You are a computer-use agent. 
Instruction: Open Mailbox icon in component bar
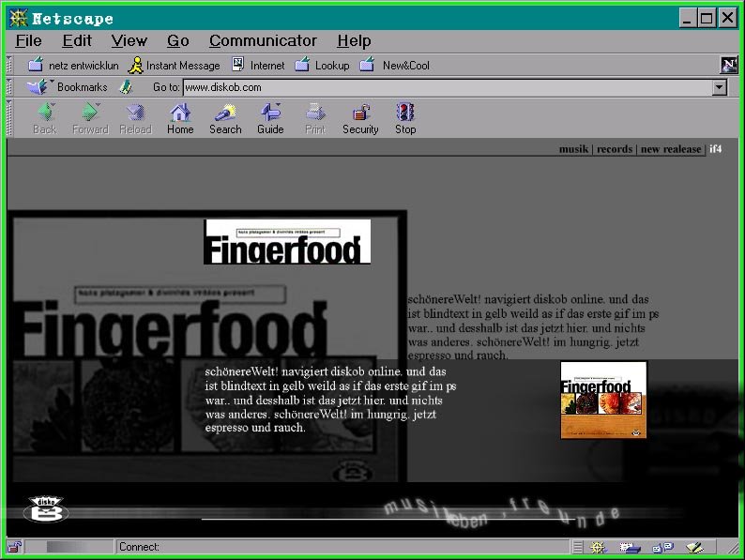[630, 547]
